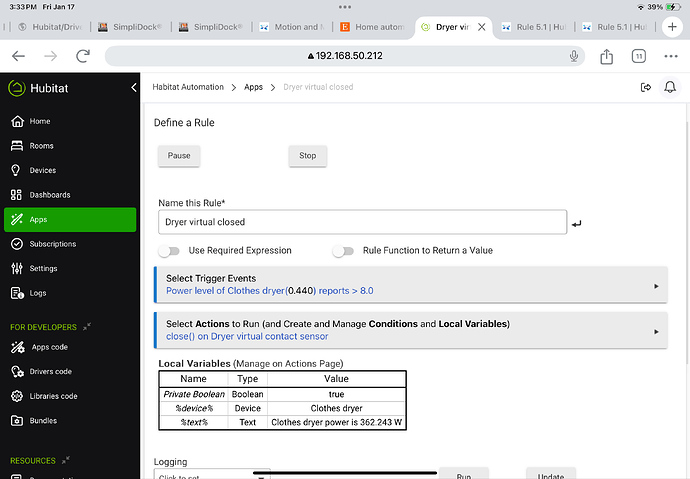Click the Clothes dryer value cell

click(336, 408)
